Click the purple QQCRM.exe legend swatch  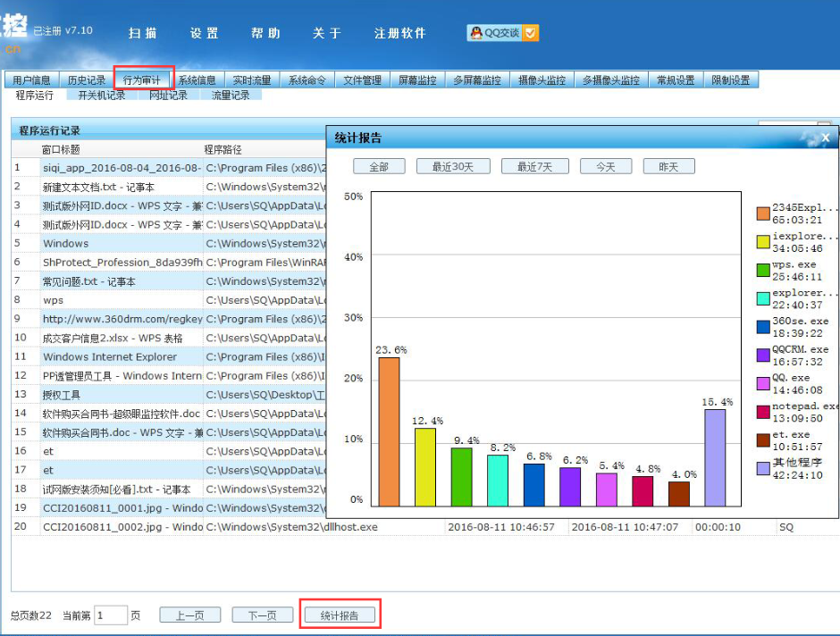763,356
